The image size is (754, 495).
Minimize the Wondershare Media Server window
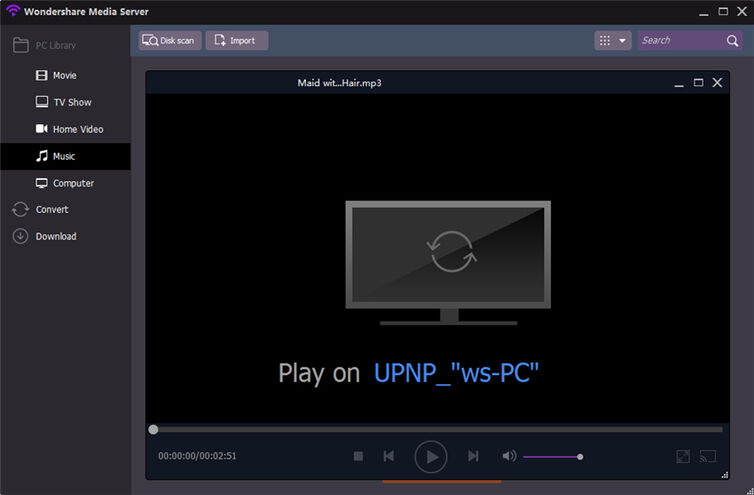pos(704,12)
